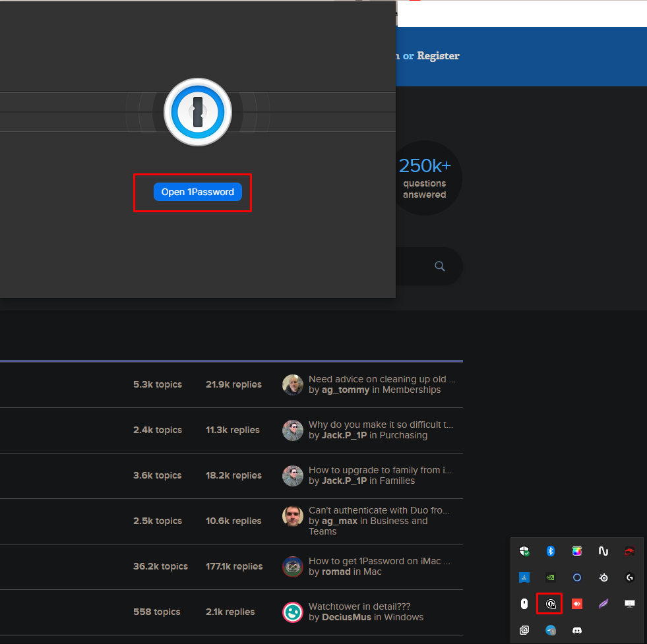Open "Need advice on cleaning up old" thread
This screenshot has width=647, height=644.
pyautogui.click(x=381, y=379)
